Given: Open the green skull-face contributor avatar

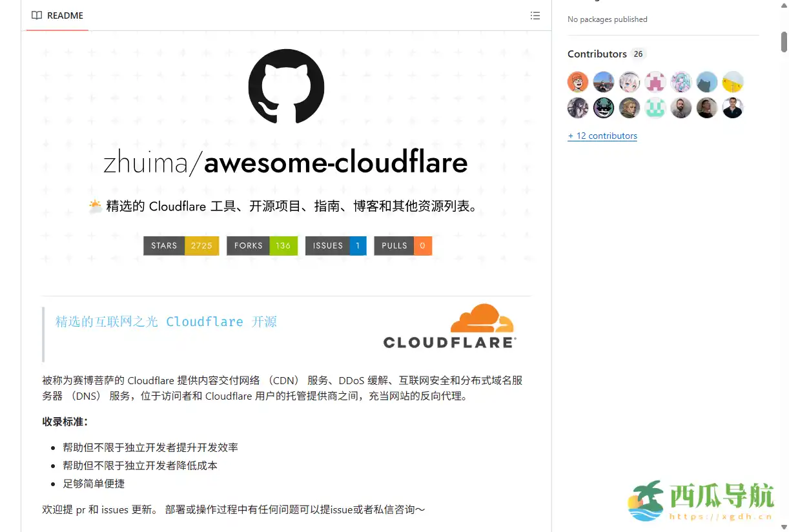Looking at the screenshot, I should [x=604, y=108].
